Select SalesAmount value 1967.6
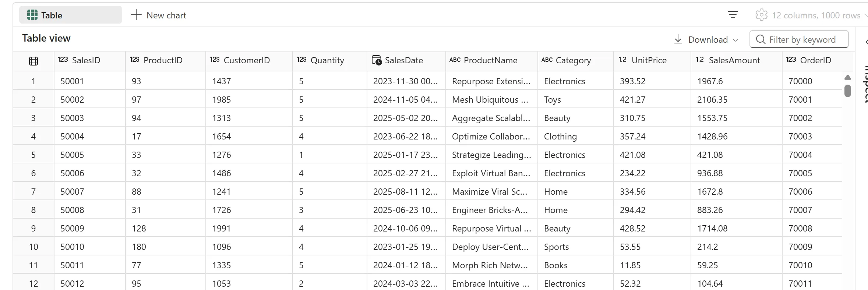Viewport: 868px width, 290px height. 737,81
